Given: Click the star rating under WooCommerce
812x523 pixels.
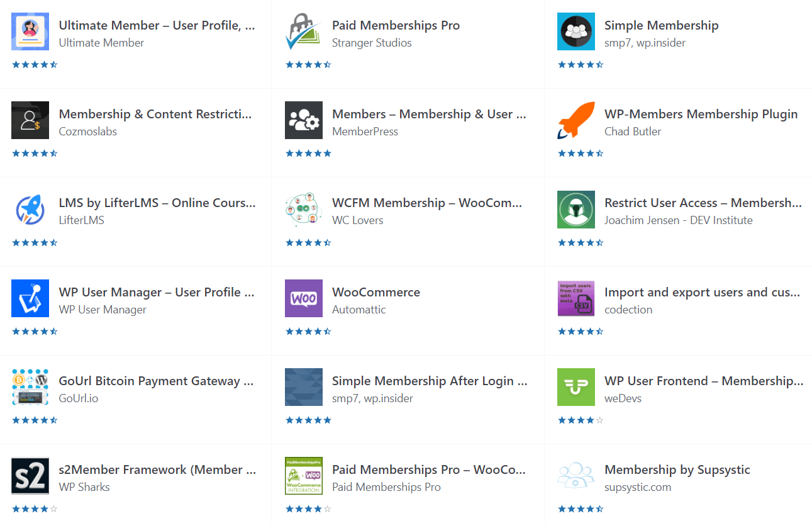Looking at the screenshot, I should click(308, 331).
